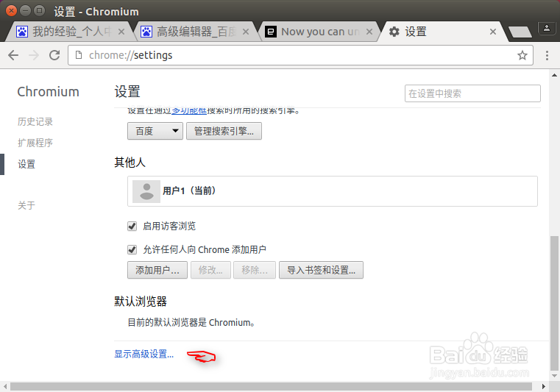Screen dimensions: 560x392
Task: Minimize the Chromium window
Action: pos(25,11)
